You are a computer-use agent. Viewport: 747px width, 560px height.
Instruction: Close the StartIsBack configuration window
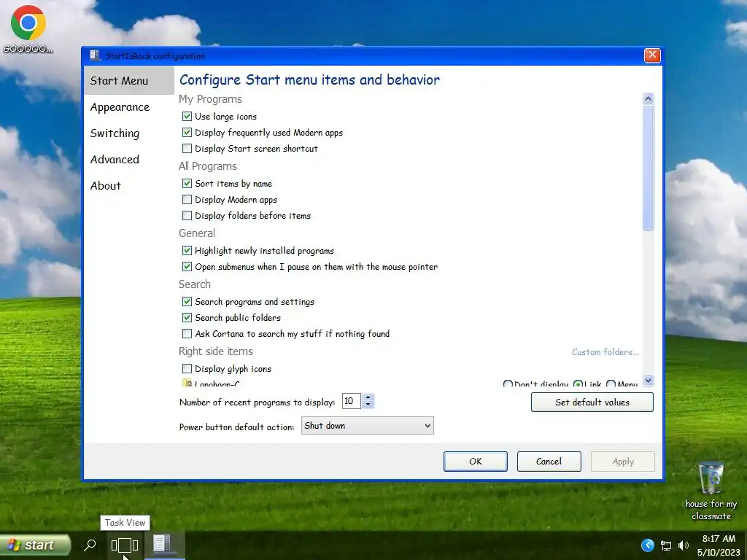tap(652, 55)
